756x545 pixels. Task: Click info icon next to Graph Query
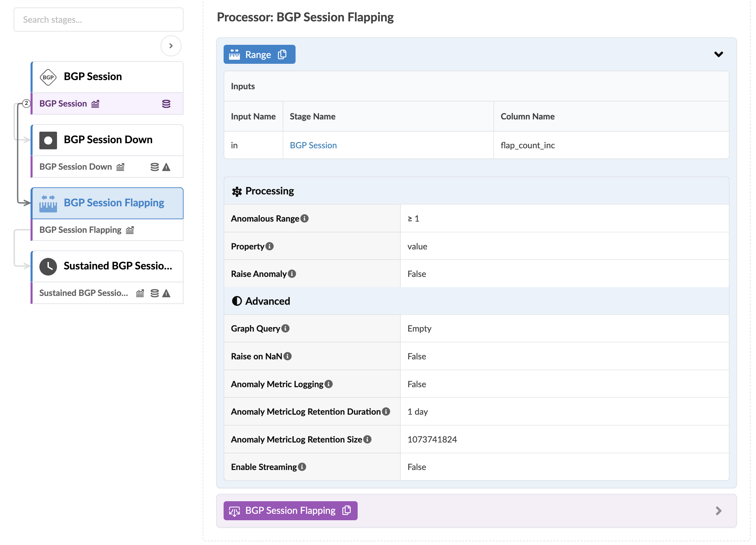point(285,328)
